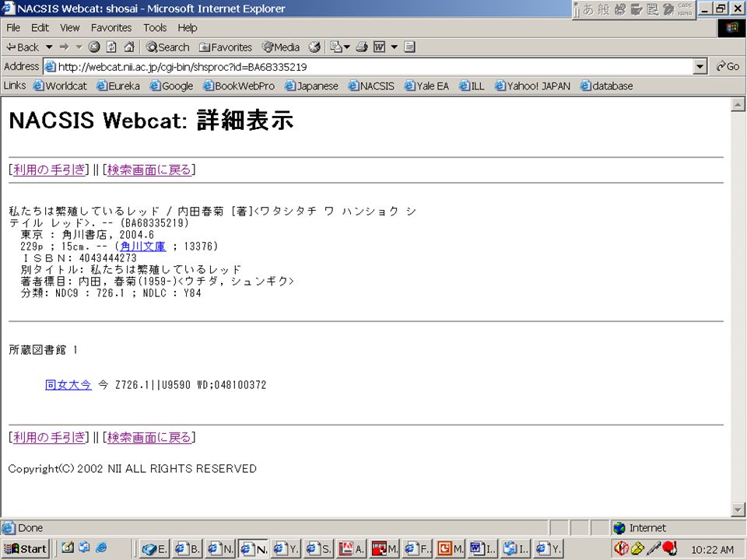Open the Edit menu
The height and width of the screenshot is (560, 747).
(x=40, y=28)
